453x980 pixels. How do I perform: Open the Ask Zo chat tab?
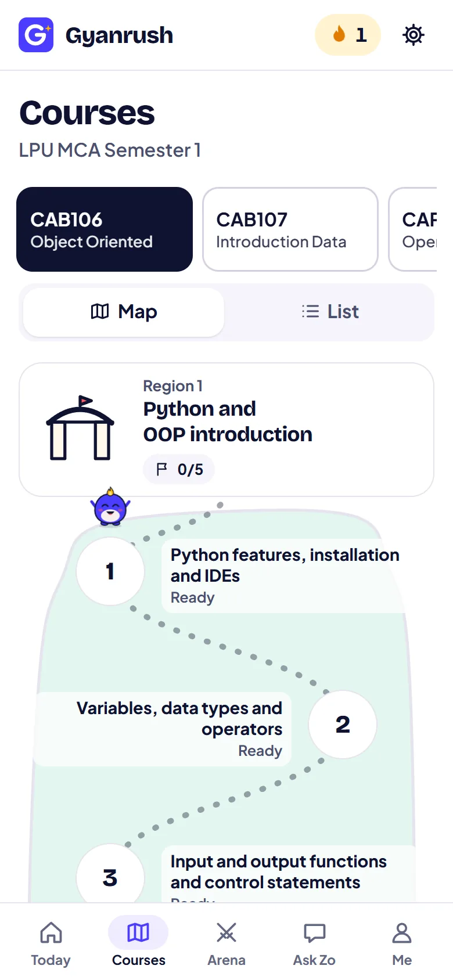[x=314, y=943]
